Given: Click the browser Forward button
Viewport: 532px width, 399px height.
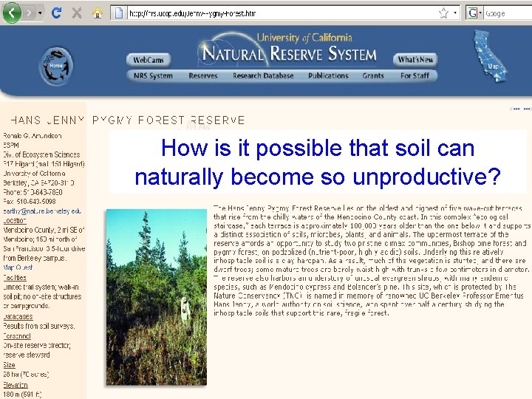Looking at the screenshot, I should click(x=29, y=13).
